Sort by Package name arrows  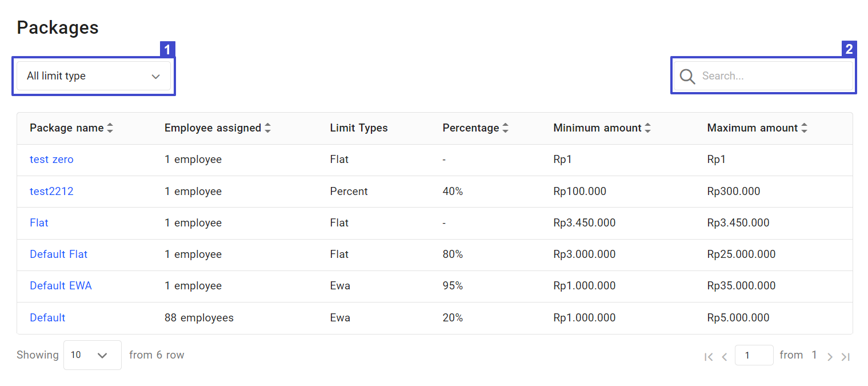point(110,128)
